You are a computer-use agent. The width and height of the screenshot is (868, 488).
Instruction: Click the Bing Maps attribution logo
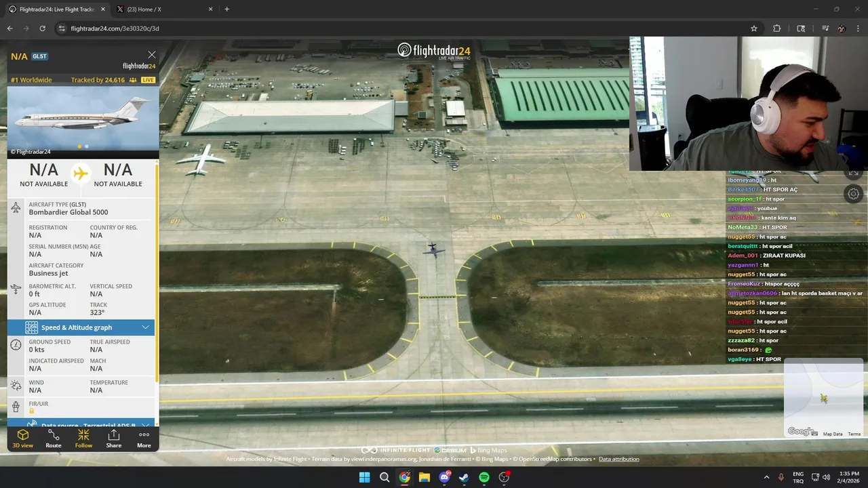488,450
